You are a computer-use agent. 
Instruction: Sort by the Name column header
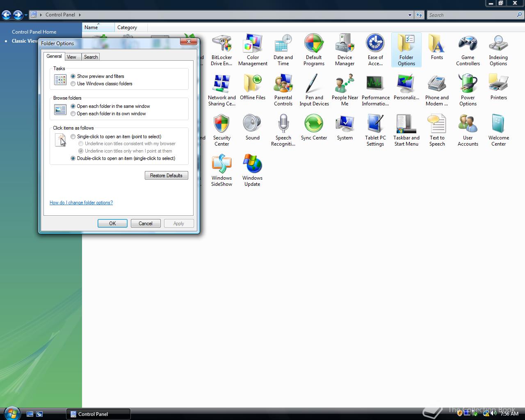98,27
